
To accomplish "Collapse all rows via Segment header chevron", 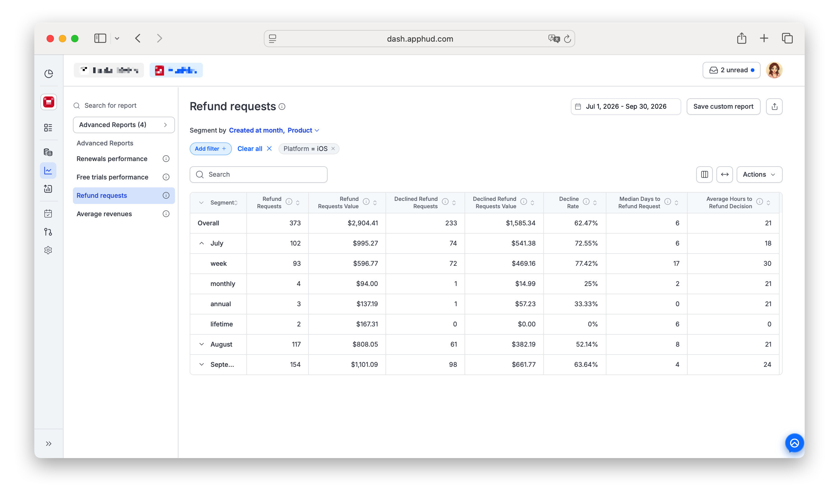I will [201, 203].
